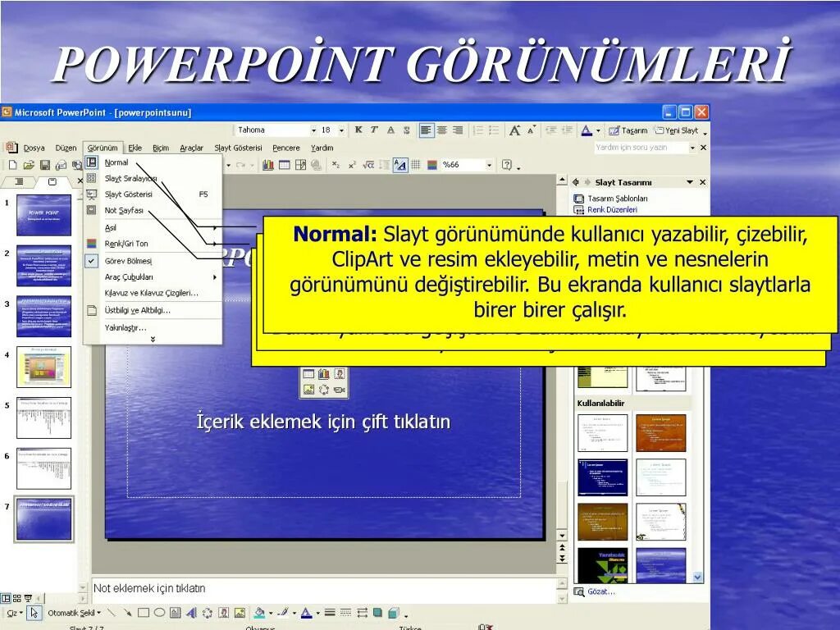Click the Select Objects pointer tool
Viewport: 840px width, 630px height.
(34, 612)
